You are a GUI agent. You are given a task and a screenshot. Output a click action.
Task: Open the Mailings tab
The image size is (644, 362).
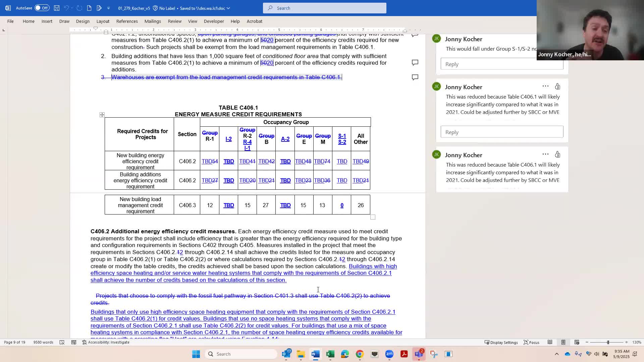153,21
